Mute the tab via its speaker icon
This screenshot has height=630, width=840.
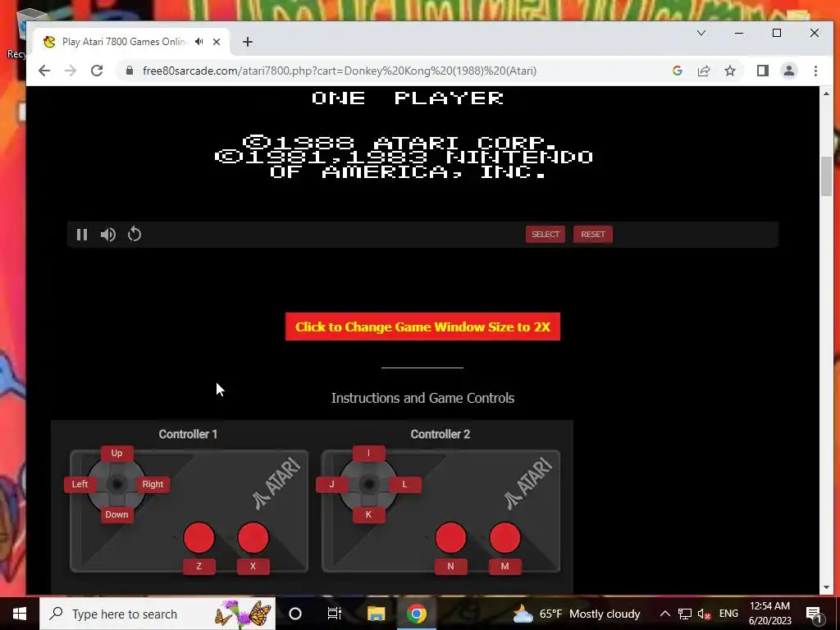pyautogui.click(x=199, y=41)
